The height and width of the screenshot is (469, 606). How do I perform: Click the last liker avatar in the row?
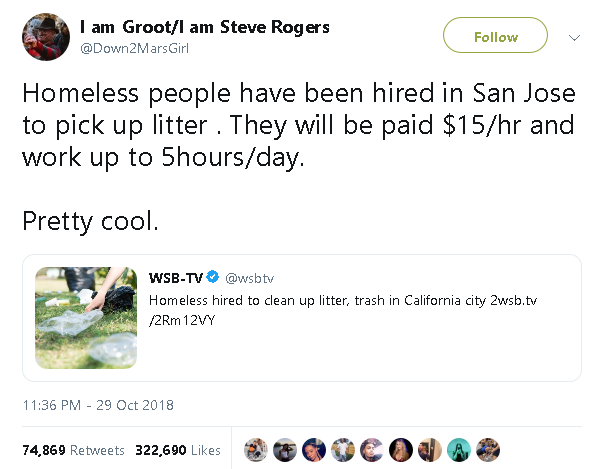tap(487, 450)
